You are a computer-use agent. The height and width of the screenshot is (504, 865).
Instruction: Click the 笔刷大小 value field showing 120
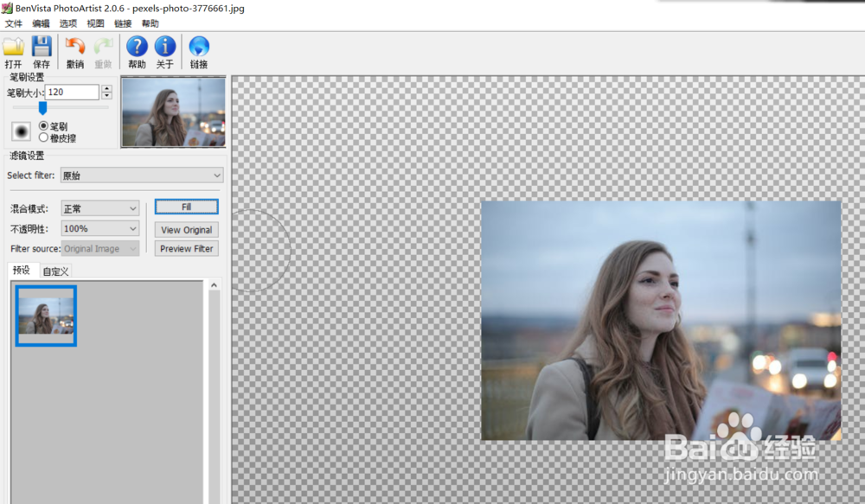coord(73,93)
